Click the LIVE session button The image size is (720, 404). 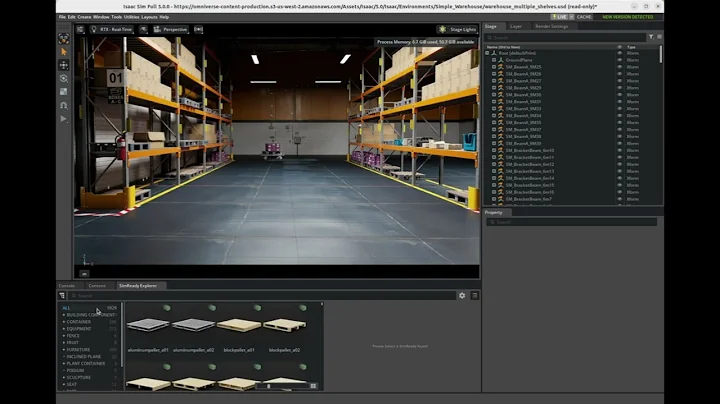pos(560,17)
